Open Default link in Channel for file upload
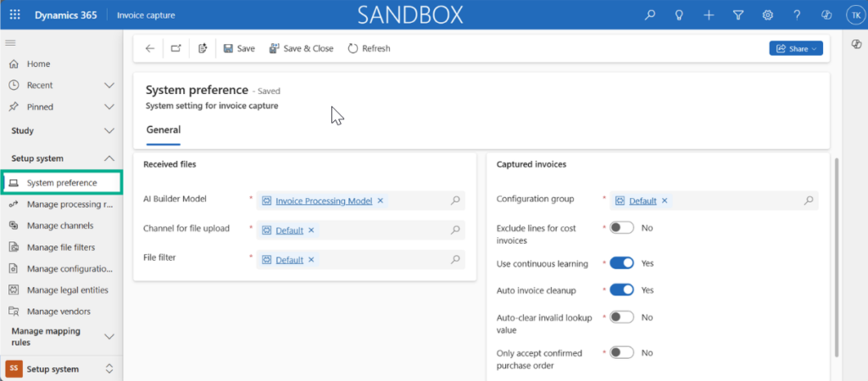Viewport: 868px width, 381px height. (x=290, y=230)
